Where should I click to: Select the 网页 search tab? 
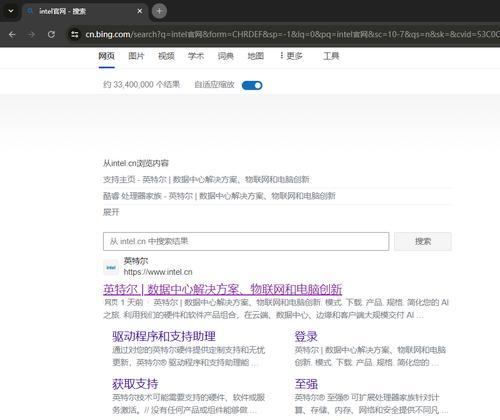coord(107,56)
